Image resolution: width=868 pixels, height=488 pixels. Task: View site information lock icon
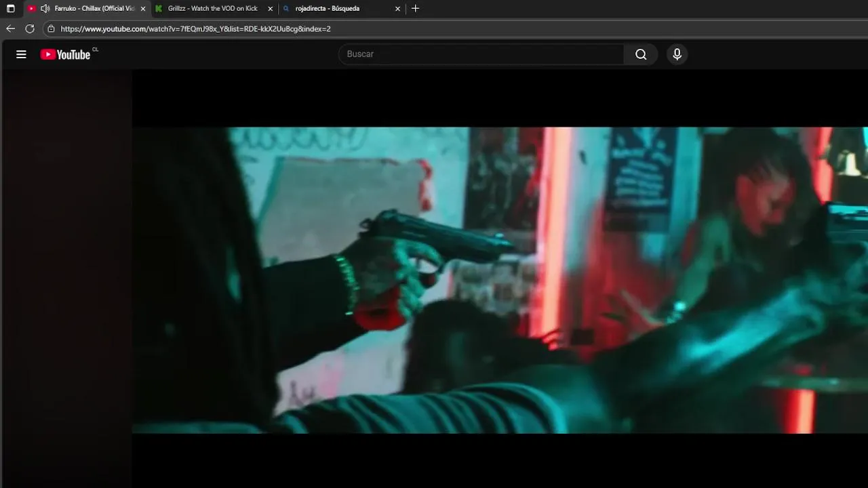click(51, 28)
